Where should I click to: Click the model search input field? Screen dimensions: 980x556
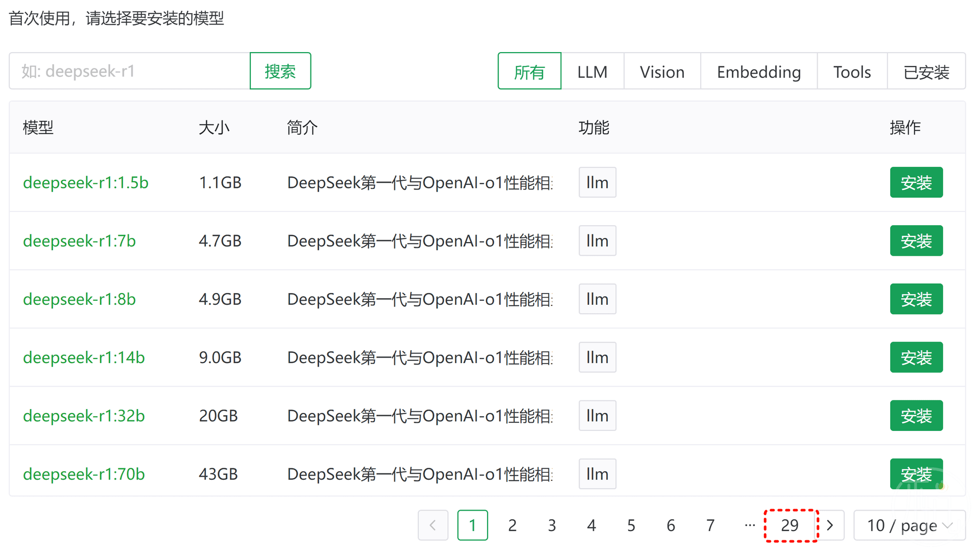130,71
